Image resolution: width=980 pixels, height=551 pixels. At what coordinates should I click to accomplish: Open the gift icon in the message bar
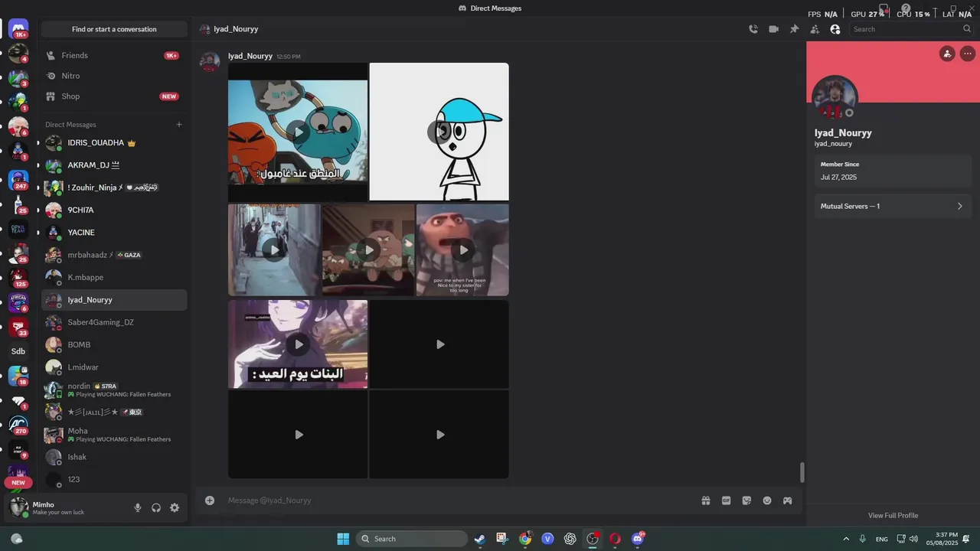pyautogui.click(x=706, y=500)
